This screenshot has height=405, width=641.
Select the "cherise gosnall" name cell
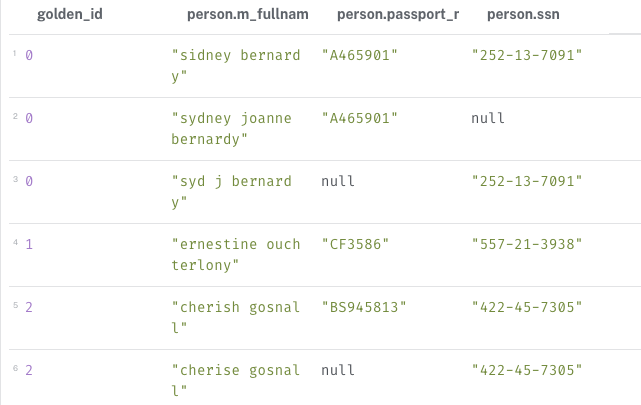pos(236,380)
